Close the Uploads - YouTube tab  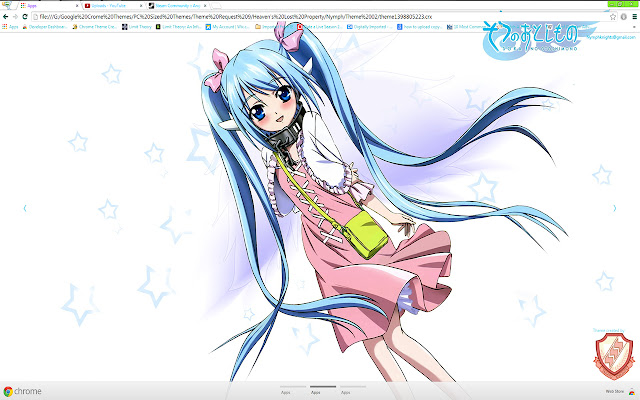[141, 6]
